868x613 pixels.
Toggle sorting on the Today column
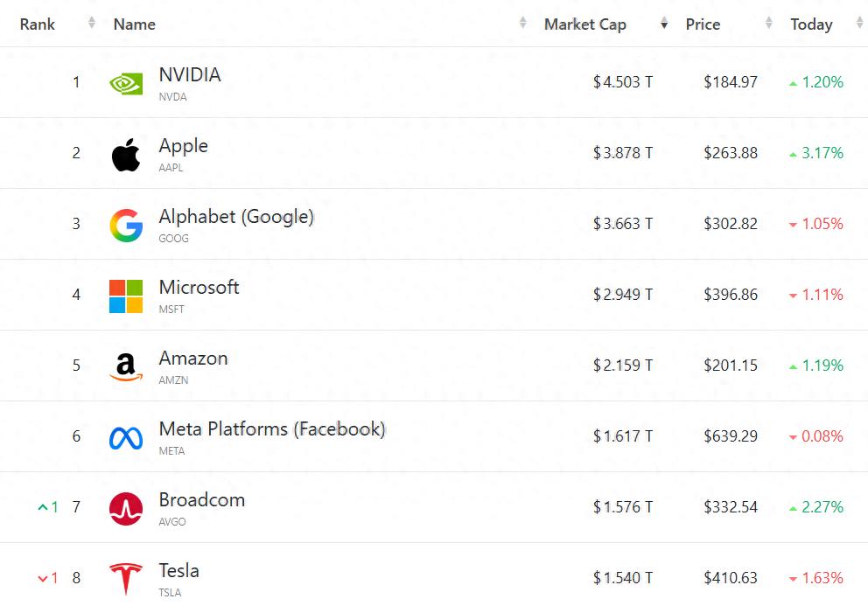tap(858, 24)
